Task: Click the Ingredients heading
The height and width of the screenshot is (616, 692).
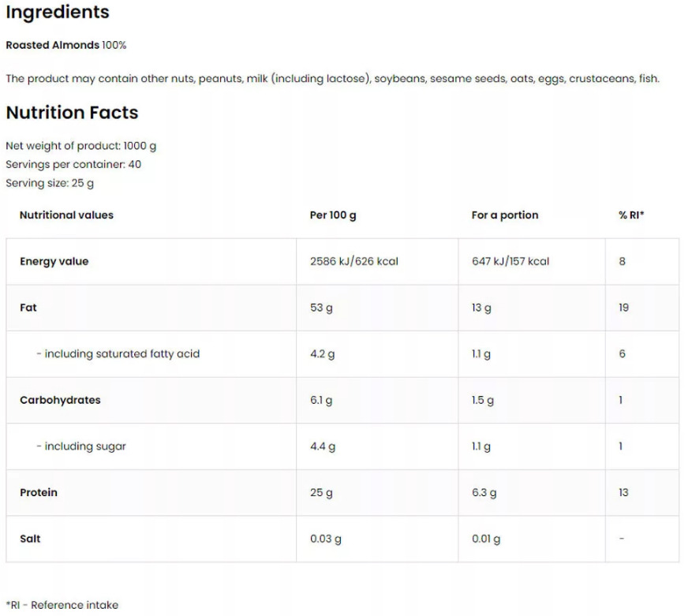Action: tap(58, 13)
